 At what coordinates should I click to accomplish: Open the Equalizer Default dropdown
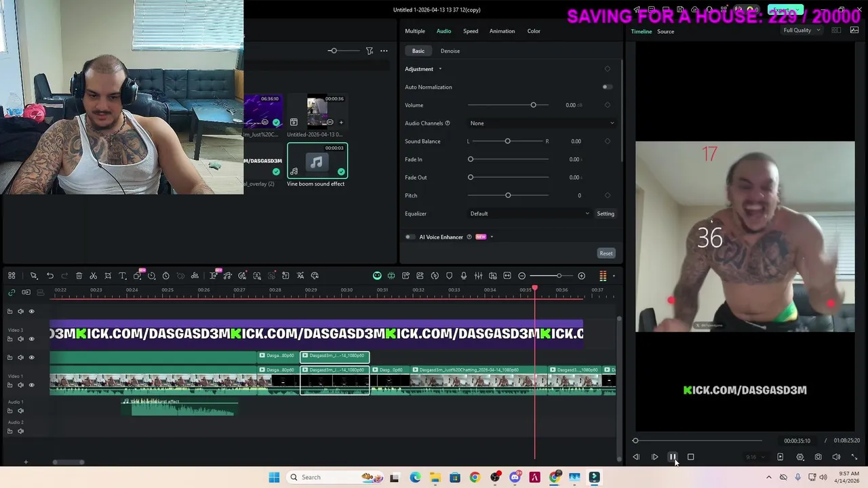coord(530,213)
